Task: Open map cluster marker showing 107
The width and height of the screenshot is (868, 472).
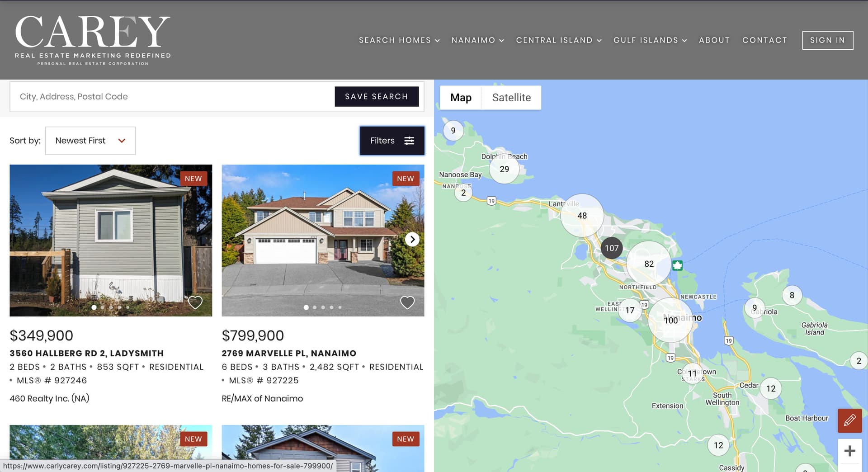Action: point(612,248)
